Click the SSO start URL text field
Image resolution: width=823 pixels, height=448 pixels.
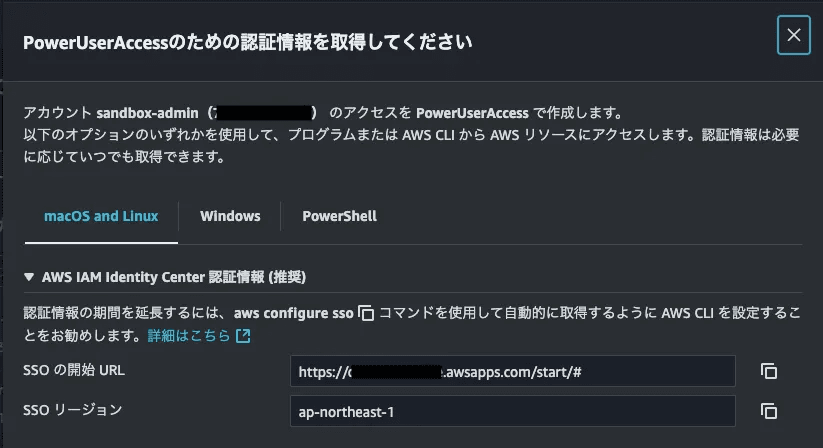point(512,371)
